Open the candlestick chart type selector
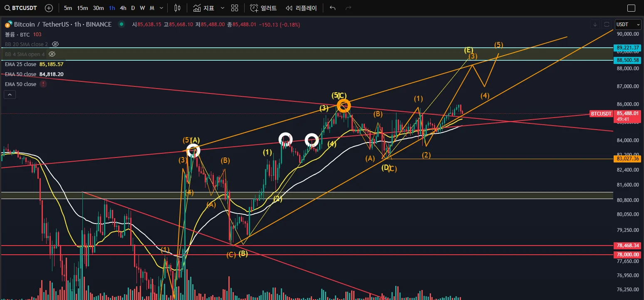The width and height of the screenshot is (644, 300). coord(178,8)
